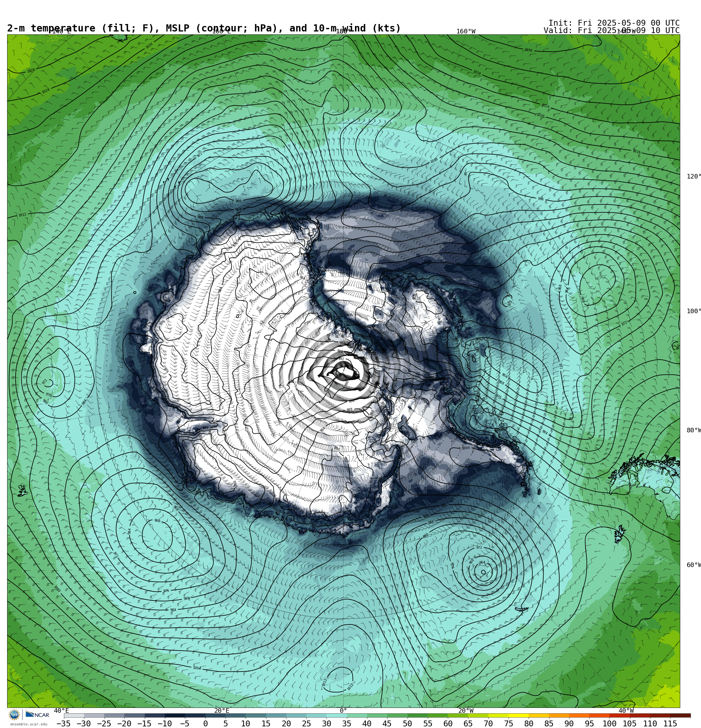Image resolution: width=701 pixels, height=728 pixels.
Task: Click the '100°' longitude label on right edge
Action: tap(693, 311)
